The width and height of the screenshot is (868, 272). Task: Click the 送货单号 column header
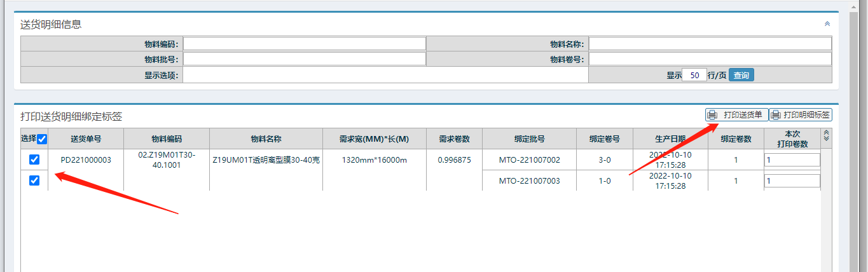tap(86, 139)
